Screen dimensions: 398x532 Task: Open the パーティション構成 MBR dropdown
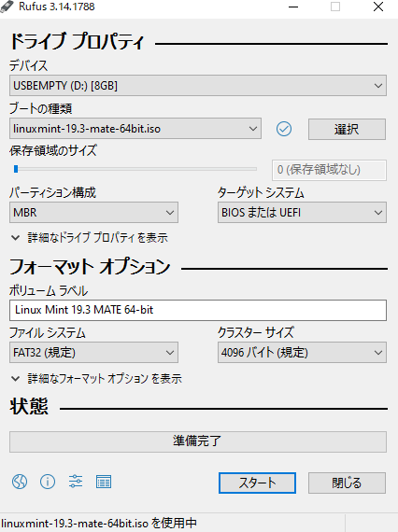[93, 213]
